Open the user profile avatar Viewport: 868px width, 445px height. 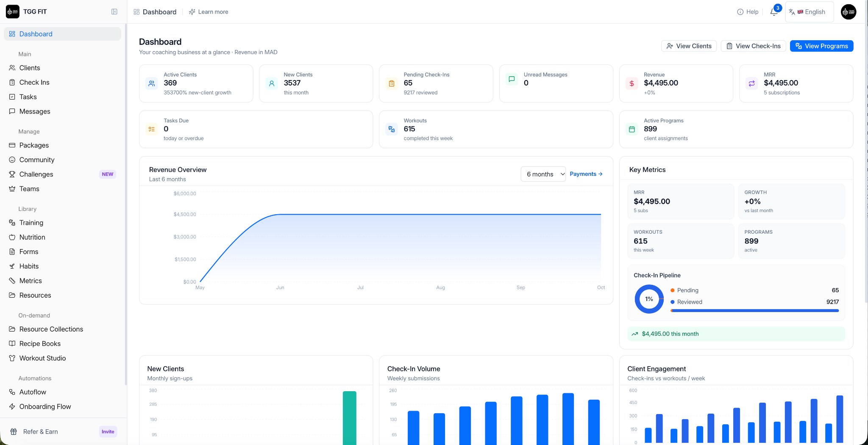[849, 12]
